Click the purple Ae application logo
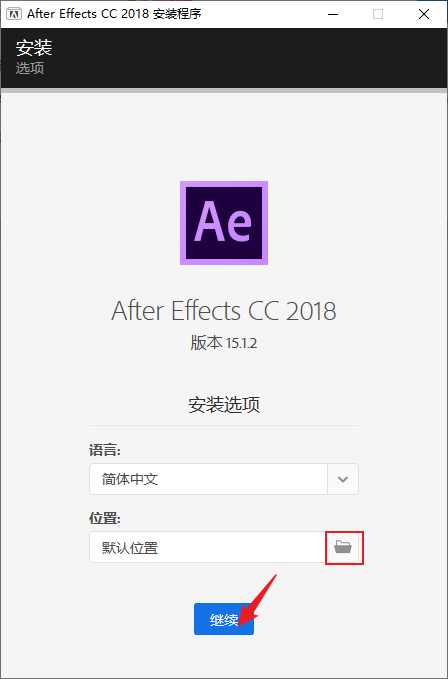Screen dimensions: 448x679 224,223
